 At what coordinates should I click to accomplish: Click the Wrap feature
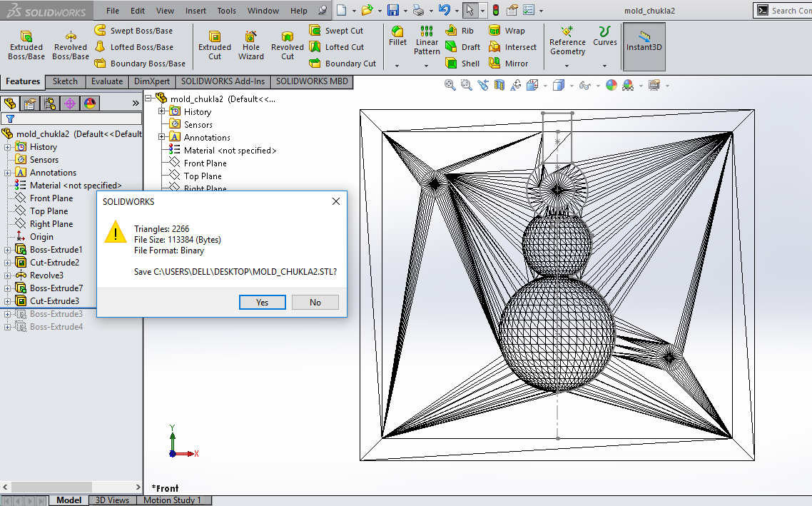pos(507,31)
